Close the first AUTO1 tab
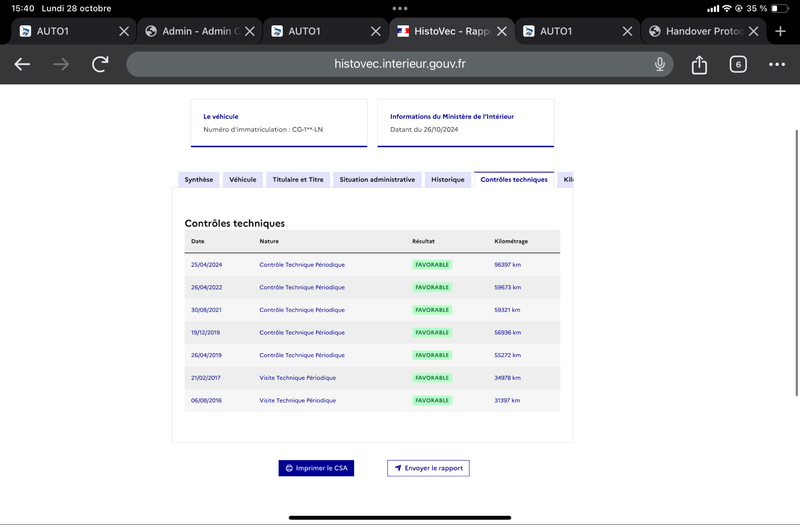The height and width of the screenshot is (525, 800). 124,31
